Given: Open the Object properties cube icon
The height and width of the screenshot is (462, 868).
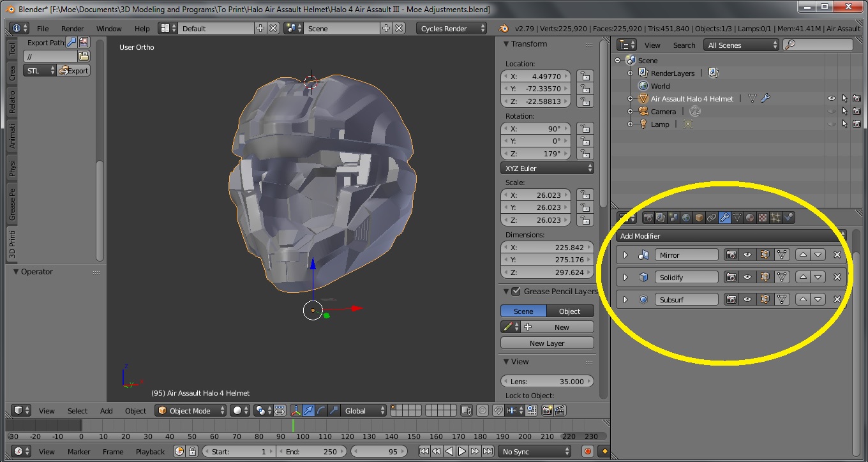Looking at the screenshot, I should (x=699, y=218).
